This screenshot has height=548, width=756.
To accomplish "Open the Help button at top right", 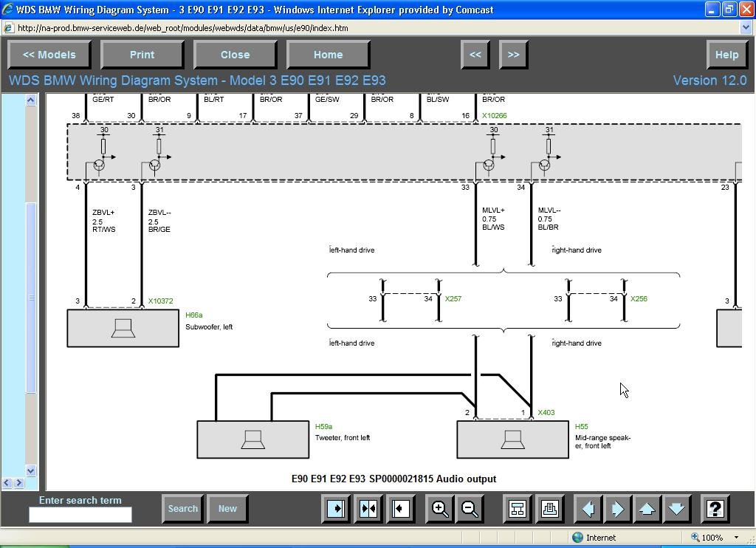I will 726,55.
